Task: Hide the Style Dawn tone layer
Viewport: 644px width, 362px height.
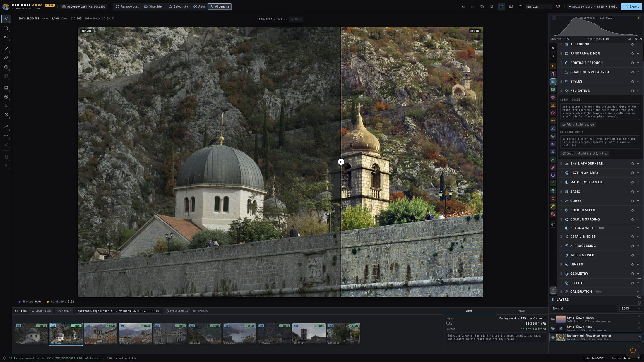Action: click(x=553, y=328)
